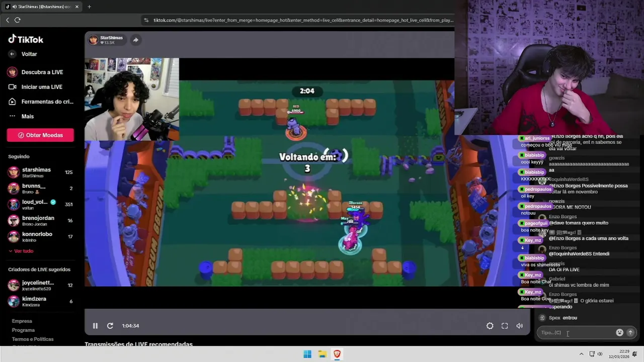644x362 pixels.
Task: Click the chat message input field
Action: [x=577, y=332]
